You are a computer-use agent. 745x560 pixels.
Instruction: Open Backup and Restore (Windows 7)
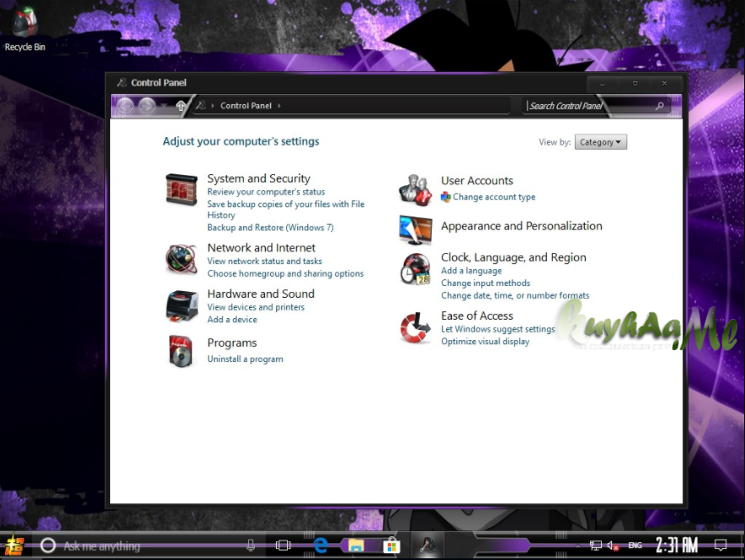pos(270,228)
